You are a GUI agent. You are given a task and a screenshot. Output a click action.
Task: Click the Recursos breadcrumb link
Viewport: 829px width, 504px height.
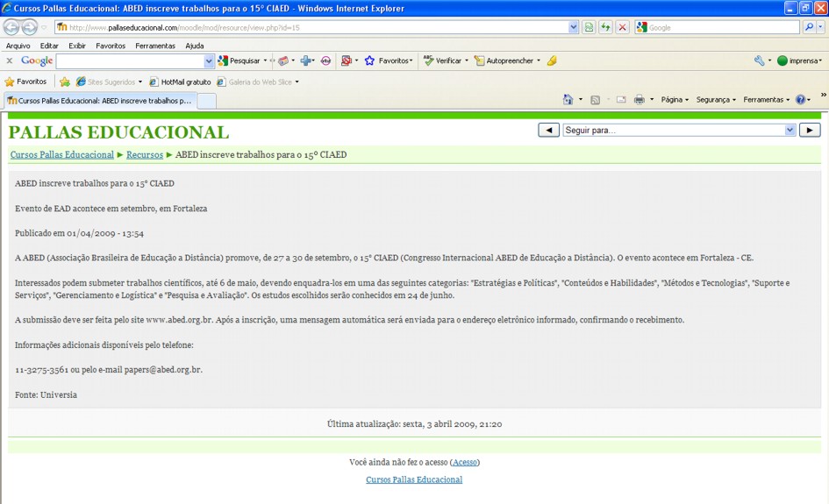145,155
